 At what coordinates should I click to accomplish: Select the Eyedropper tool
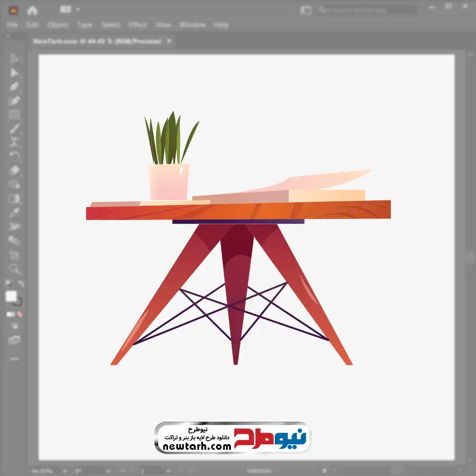click(x=14, y=212)
